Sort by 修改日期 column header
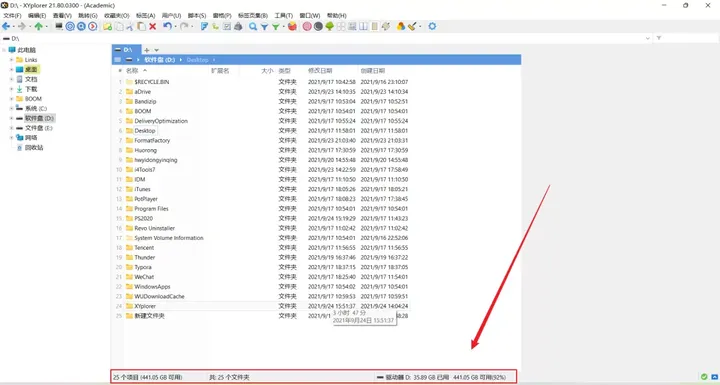Image resolution: width=720 pixels, height=385 pixels. [x=320, y=71]
